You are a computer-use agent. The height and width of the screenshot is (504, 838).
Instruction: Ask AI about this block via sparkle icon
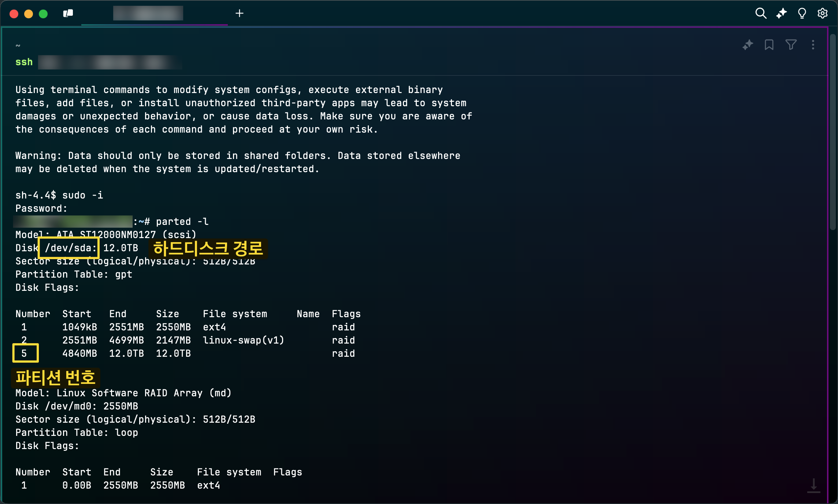click(x=748, y=45)
